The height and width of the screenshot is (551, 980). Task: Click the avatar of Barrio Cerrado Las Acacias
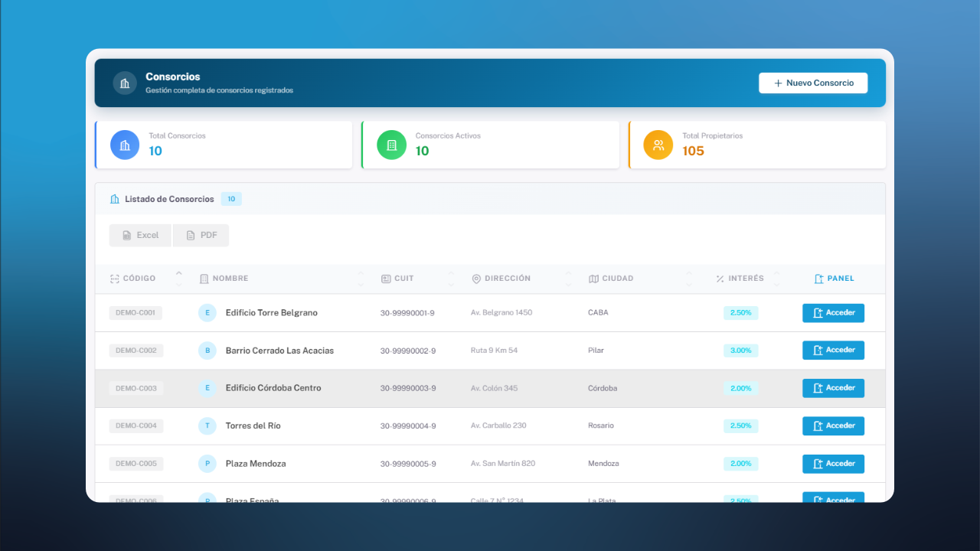[x=207, y=350]
